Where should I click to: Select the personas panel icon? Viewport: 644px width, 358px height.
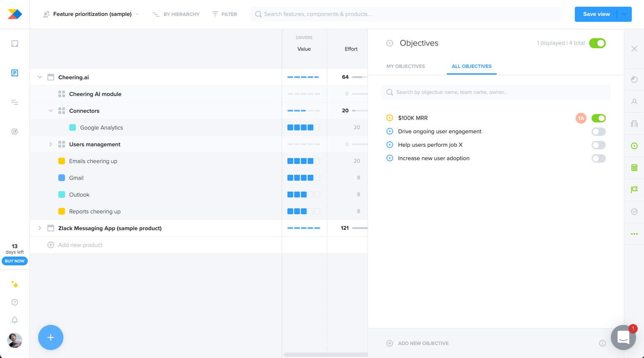tap(634, 101)
